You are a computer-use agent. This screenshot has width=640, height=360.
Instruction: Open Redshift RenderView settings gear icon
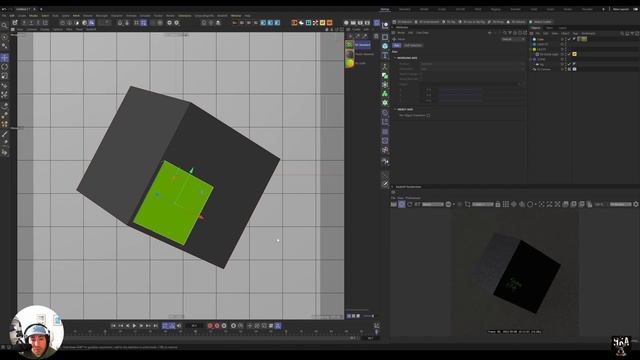(x=636, y=204)
